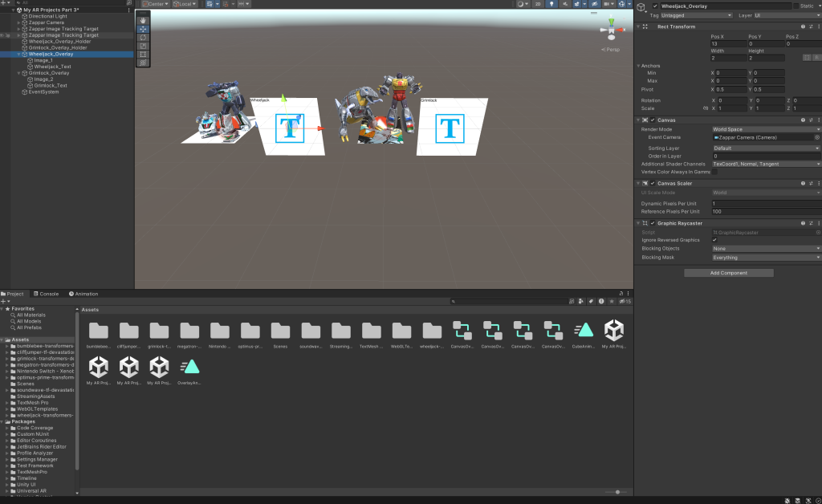Click the orientation gizmo in the scene view
822x504 pixels.
pyautogui.click(x=610, y=32)
